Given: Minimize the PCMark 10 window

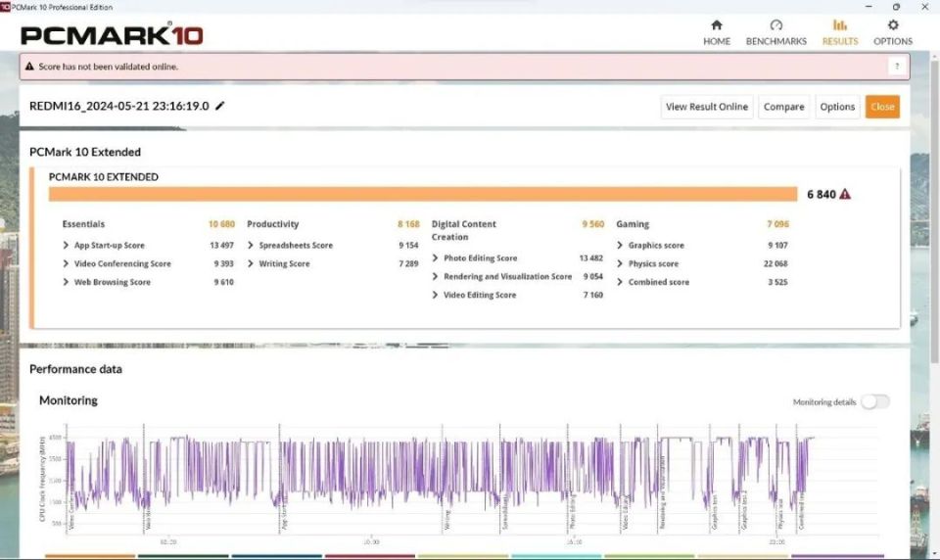Looking at the screenshot, I should coord(869,7).
